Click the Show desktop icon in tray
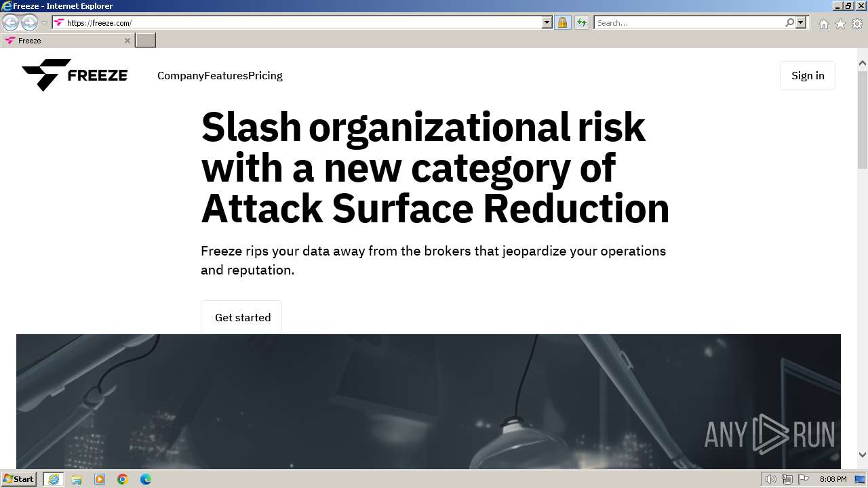This screenshot has height=488, width=868. 861,479
